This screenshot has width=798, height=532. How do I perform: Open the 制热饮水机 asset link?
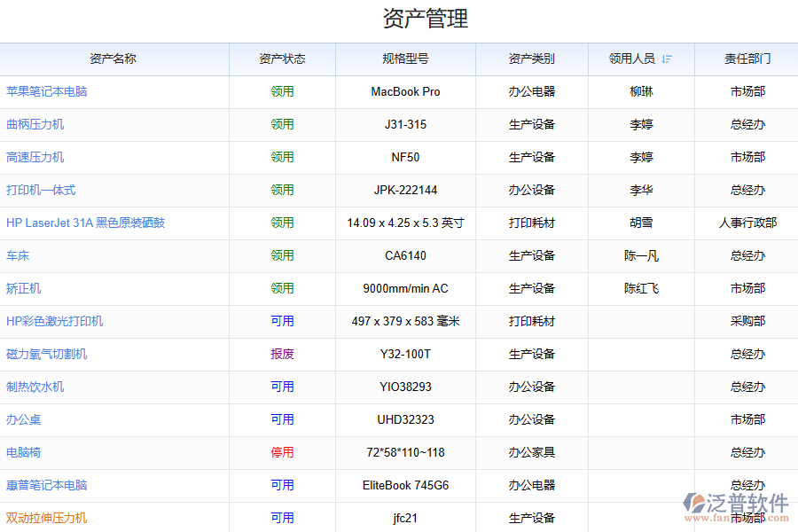click(35, 387)
